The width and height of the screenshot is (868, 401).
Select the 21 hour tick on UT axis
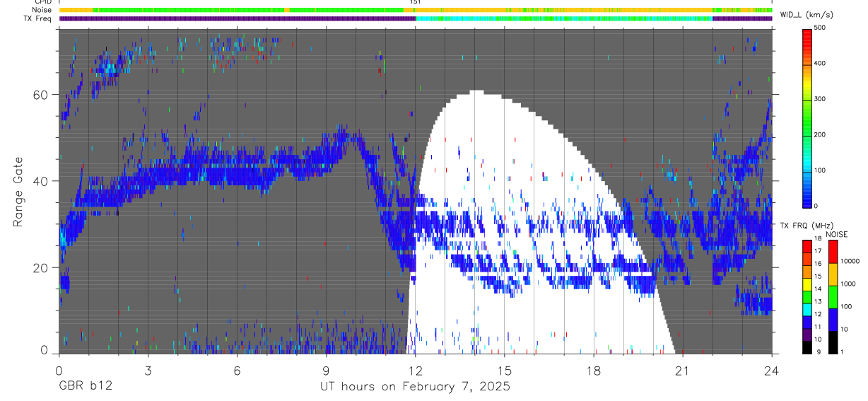(x=683, y=370)
